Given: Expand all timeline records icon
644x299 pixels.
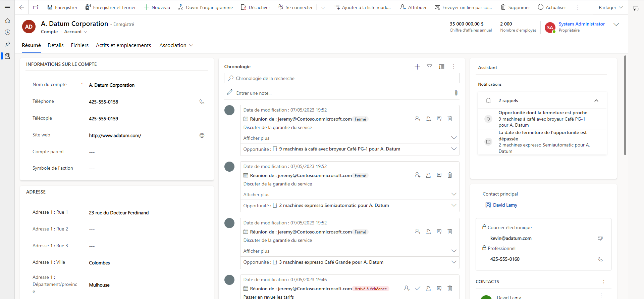Looking at the screenshot, I should pos(441,67).
